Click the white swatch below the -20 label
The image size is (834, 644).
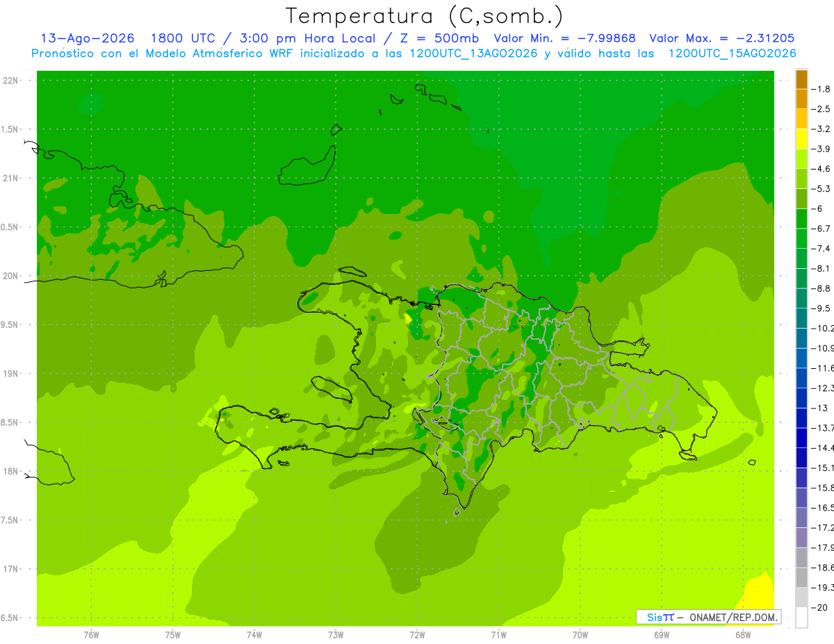click(x=801, y=618)
